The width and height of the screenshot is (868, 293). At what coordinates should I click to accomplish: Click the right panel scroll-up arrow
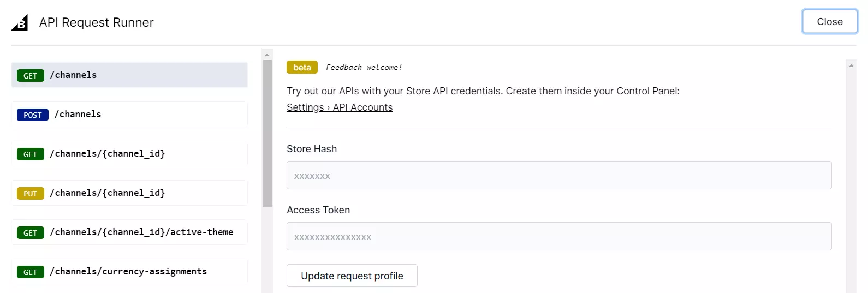click(x=851, y=65)
